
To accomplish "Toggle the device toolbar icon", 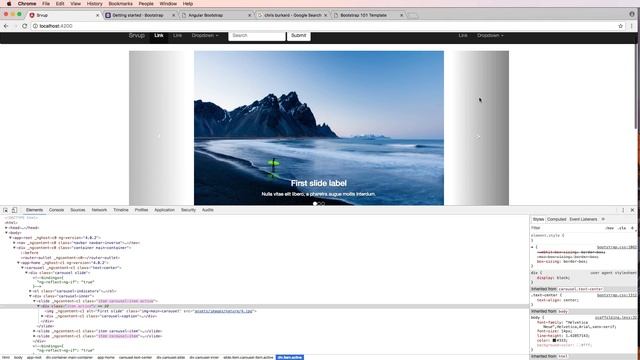I will (14, 210).
